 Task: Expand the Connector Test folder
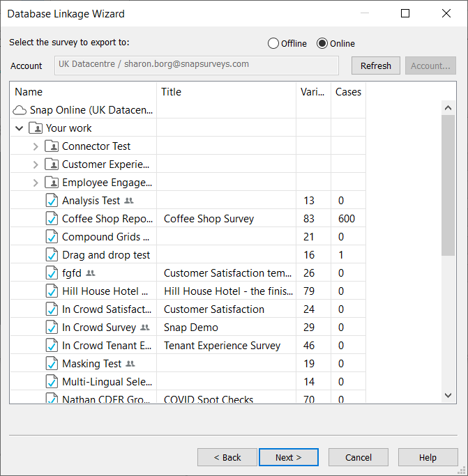tap(36, 146)
